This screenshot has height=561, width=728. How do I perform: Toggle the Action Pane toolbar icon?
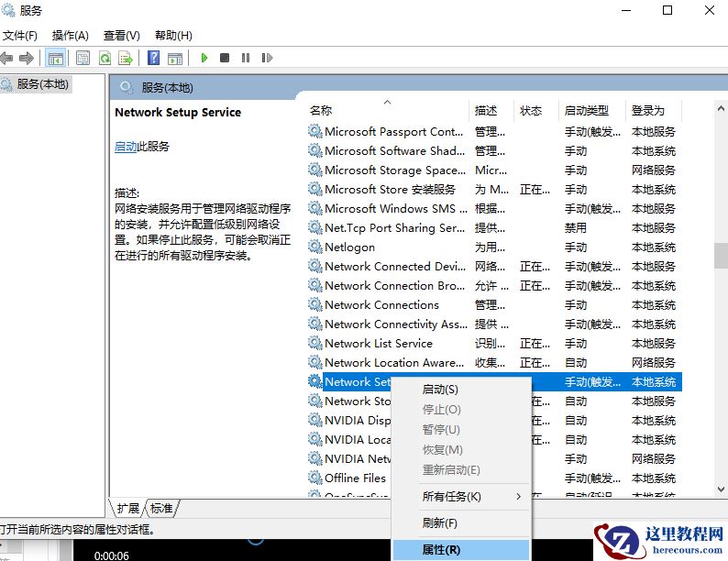coord(174,58)
